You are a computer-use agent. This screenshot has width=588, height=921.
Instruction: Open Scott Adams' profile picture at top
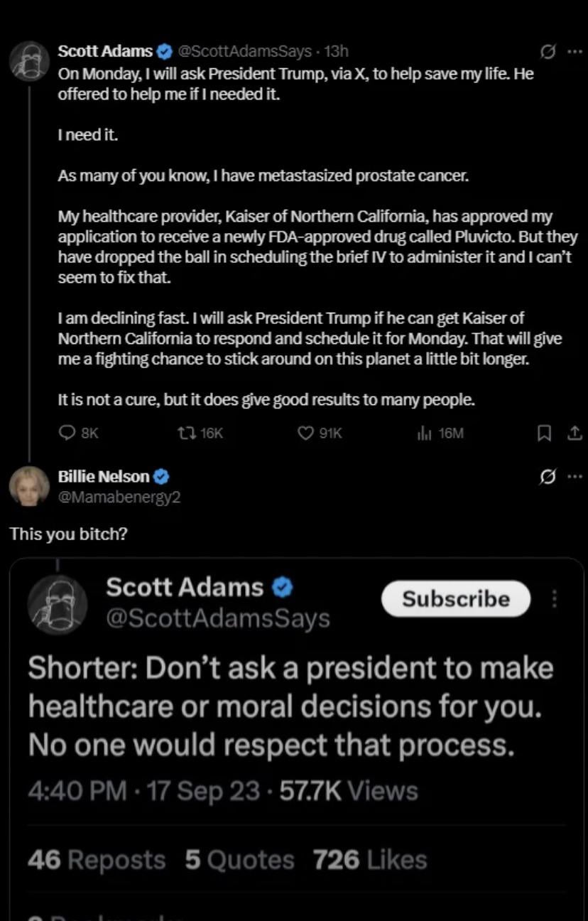pos(29,60)
